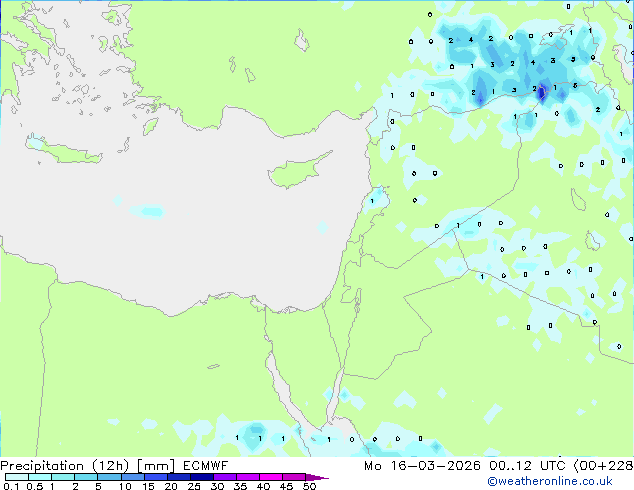Select the 30–35 mm purple legend swatch
Screen dimensions: 634x490
point(224,477)
